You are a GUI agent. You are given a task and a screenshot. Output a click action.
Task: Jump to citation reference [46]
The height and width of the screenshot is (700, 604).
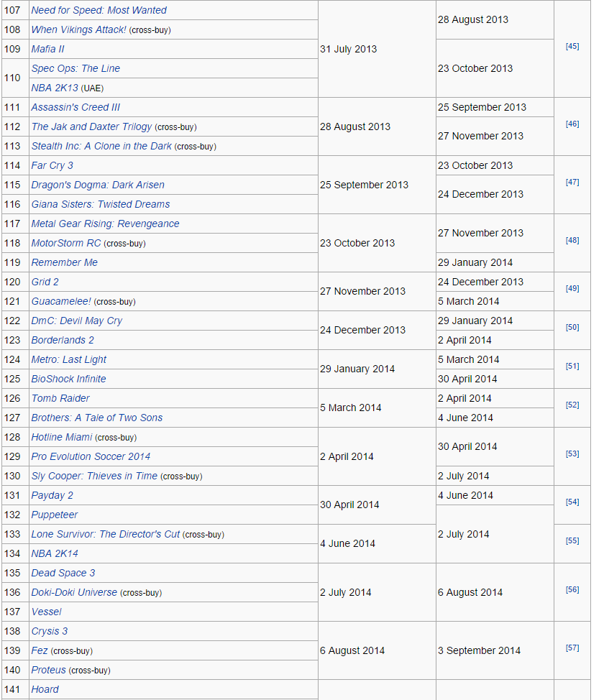[x=572, y=124]
